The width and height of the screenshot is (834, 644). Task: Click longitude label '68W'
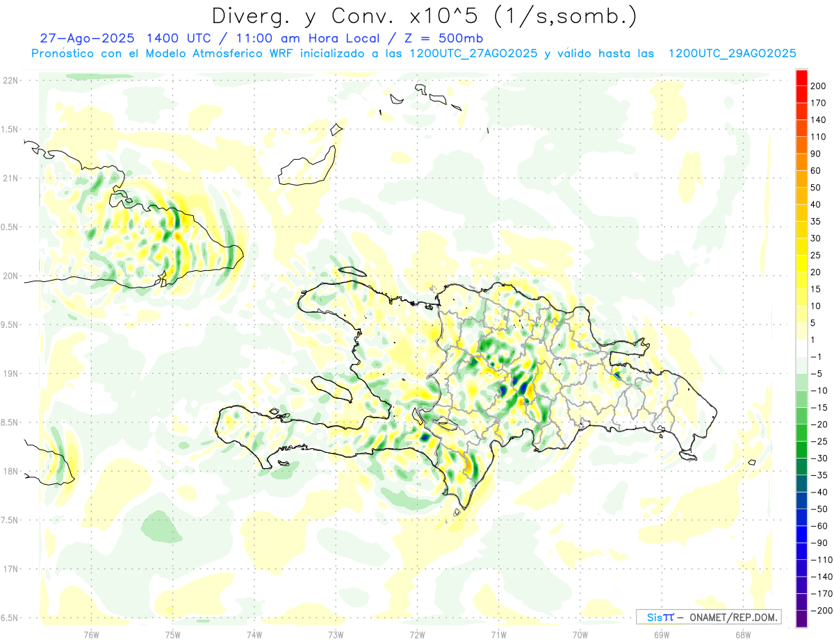pyautogui.click(x=743, y=635)
